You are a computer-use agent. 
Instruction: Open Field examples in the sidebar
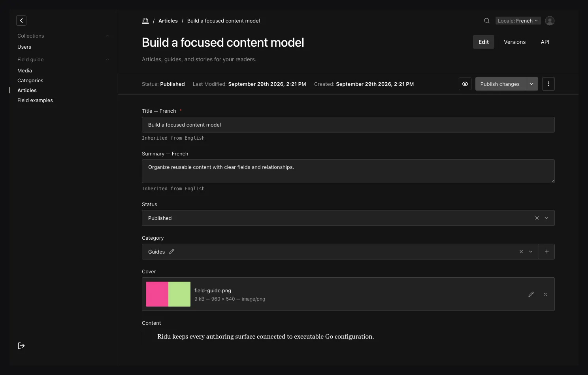(x=35, y=100)
